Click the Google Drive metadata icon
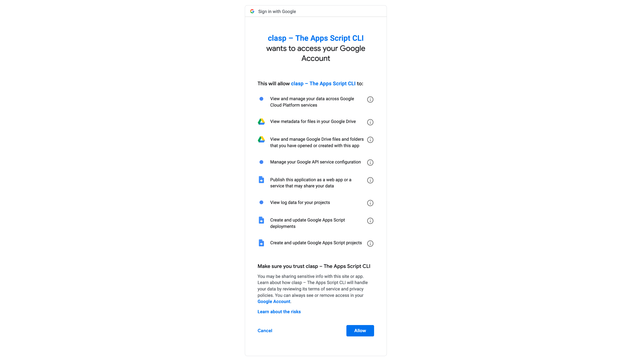Viewport: 644px width, 362px height. click(x=261, y=122)
